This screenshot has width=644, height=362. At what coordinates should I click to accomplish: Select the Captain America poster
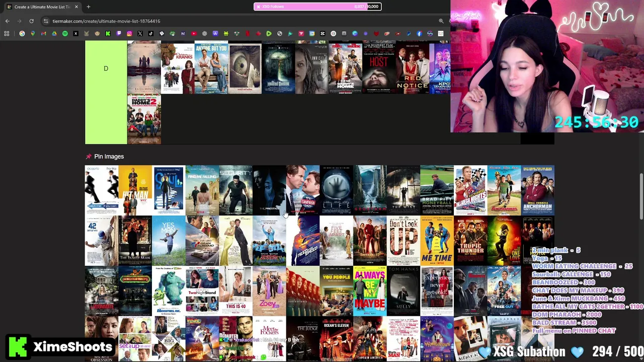pyautogui.click(x=370, y=339)
